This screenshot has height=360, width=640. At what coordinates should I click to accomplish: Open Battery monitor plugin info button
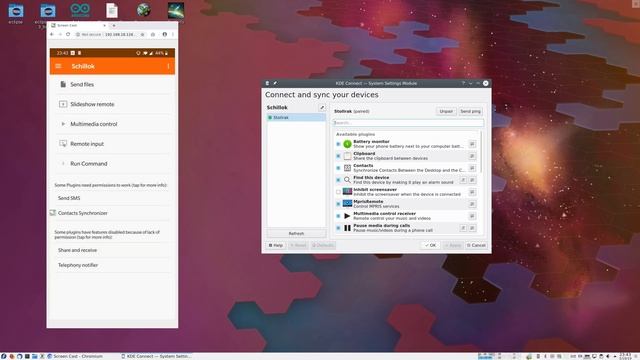pyautogui.click(x=472, y=144)
